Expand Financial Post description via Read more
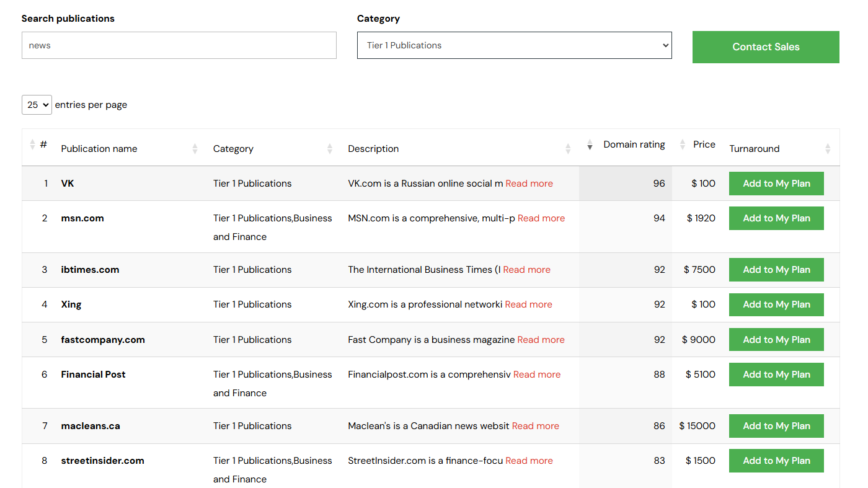 tap(536, 375)
